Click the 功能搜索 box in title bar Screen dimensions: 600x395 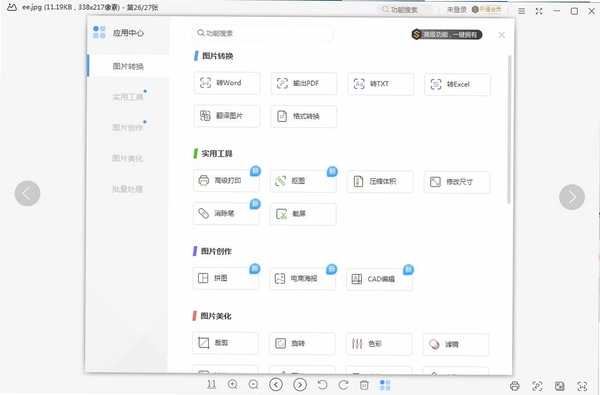(405, 10)
